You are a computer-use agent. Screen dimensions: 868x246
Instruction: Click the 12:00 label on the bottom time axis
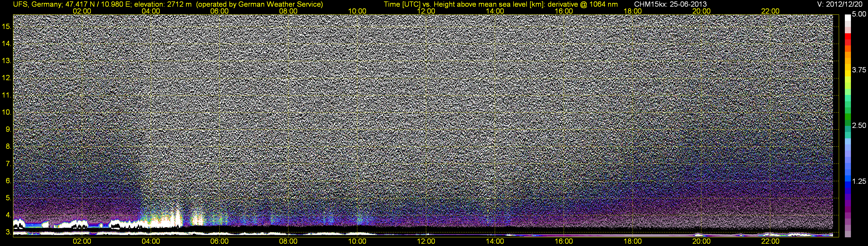tap(426, 241)
